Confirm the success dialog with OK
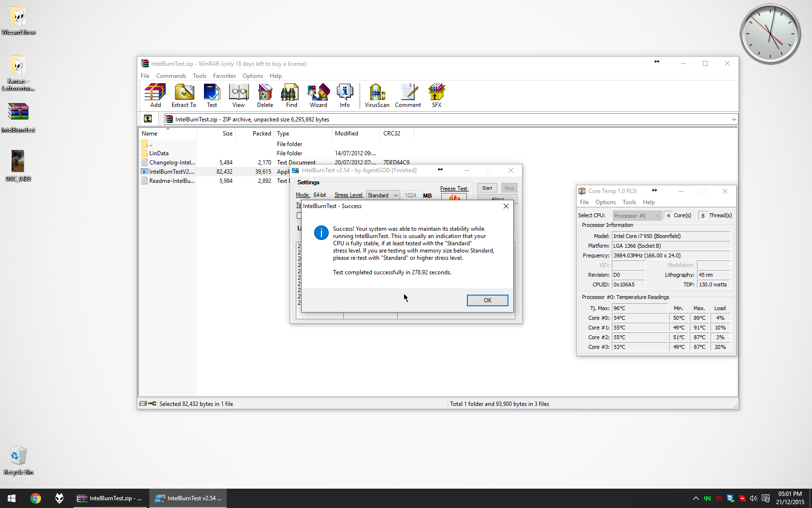The height and width of the screenshot is (508, 812). pyautogui.click(x=487, y=300)
